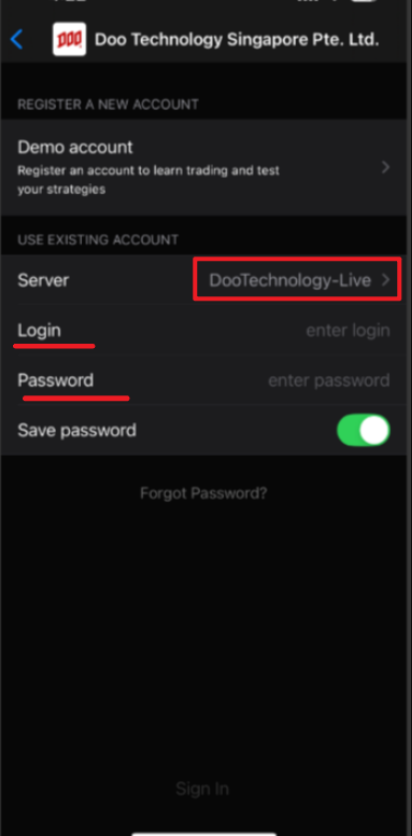Click the Login label
Viewport: 412px width, 836px height.
tap(39, 331)
